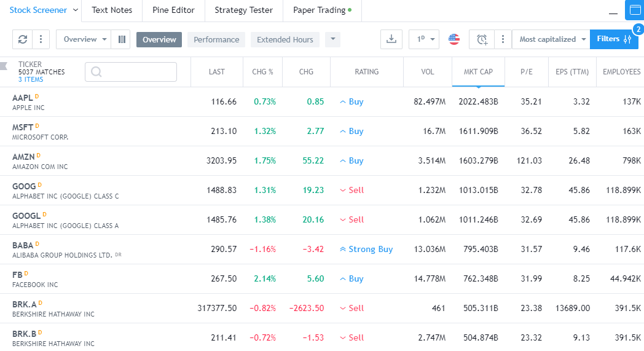The width and height of the screenshot is (644, 351).
Task: Click the refresh screener icon
Action: coord(23,39)
